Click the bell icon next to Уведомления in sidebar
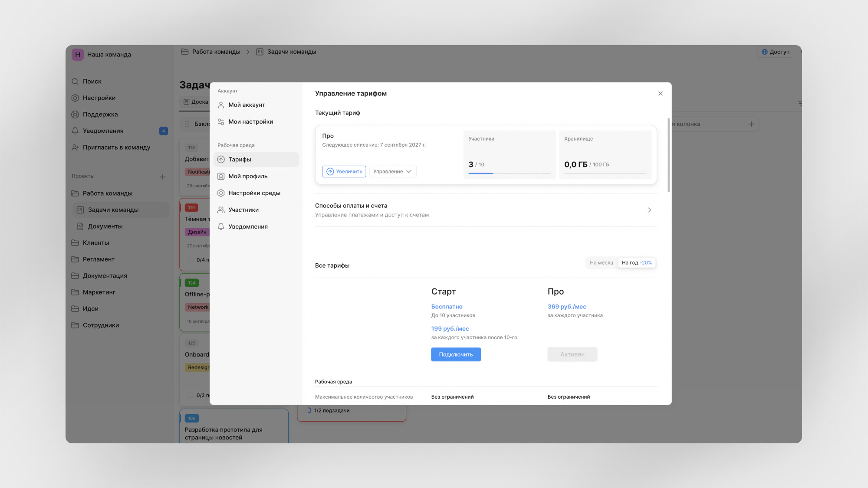The width and height of the screenshot is (868, 488). pyautogui.click(x=75, y=131)
